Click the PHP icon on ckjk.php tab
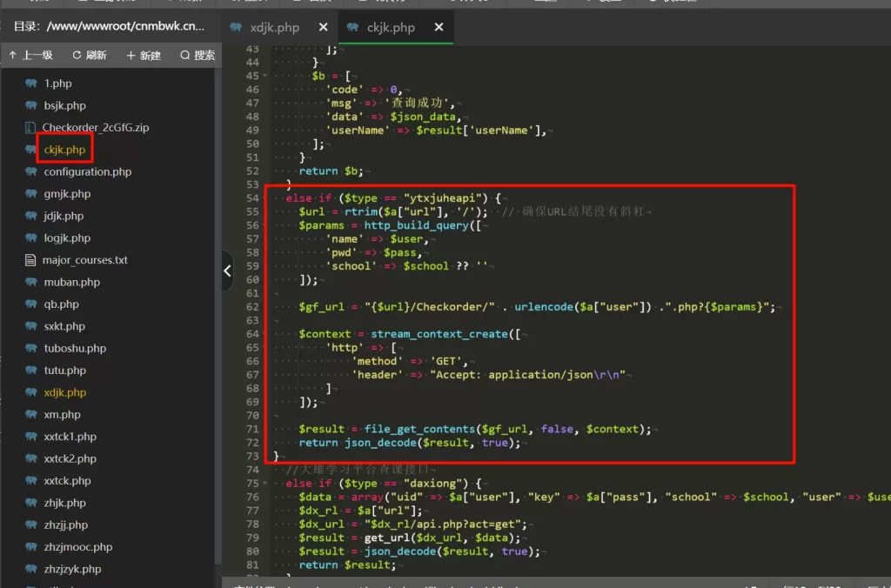 tap(352, 27)
